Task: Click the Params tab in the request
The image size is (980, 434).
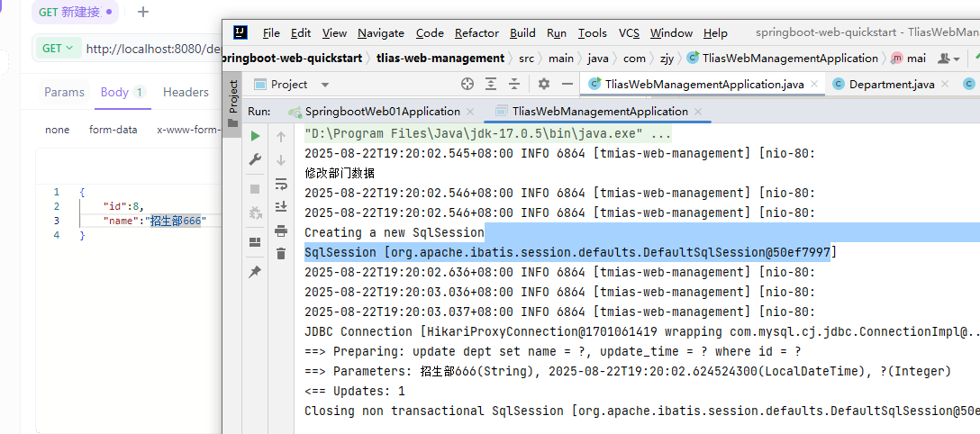Action: 64,92
